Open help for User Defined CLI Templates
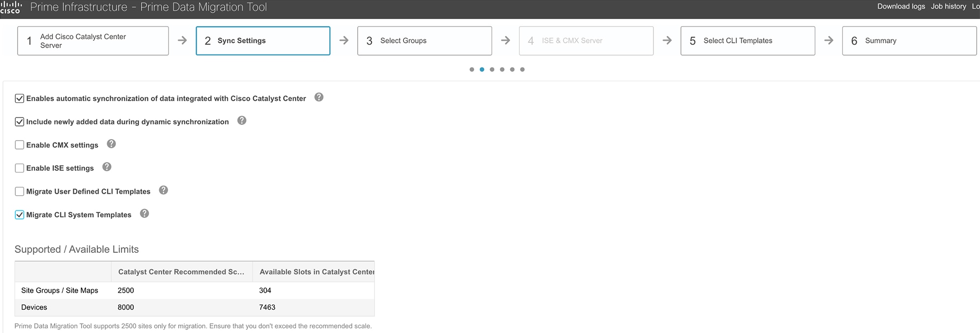The width and height of the screenshot is (980, 333). [x=164, y=190]
